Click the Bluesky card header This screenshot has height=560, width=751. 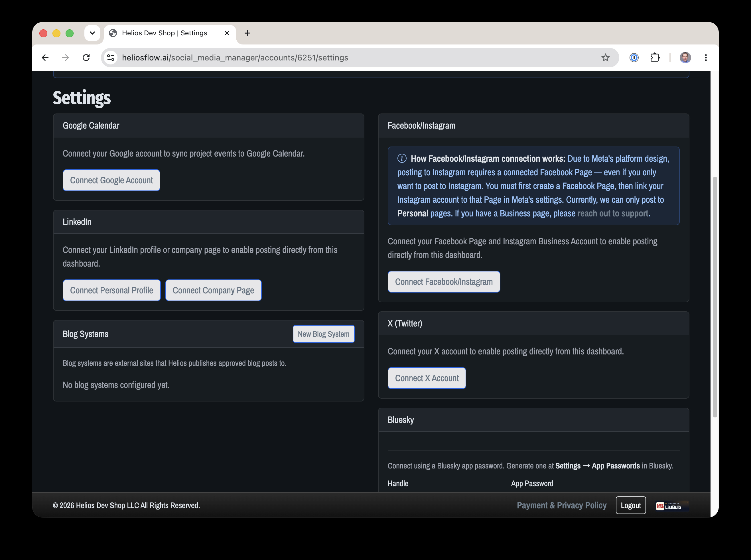533,420
